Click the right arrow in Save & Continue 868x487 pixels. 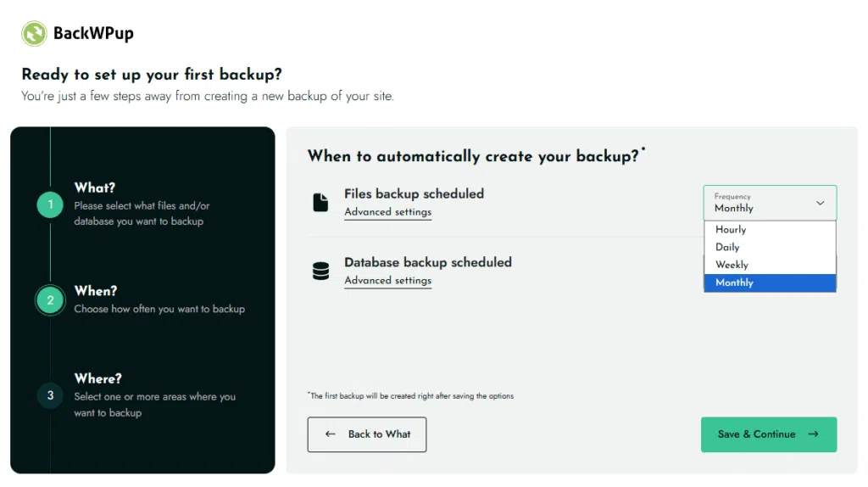pyautogui.click(x=813, y=434)
